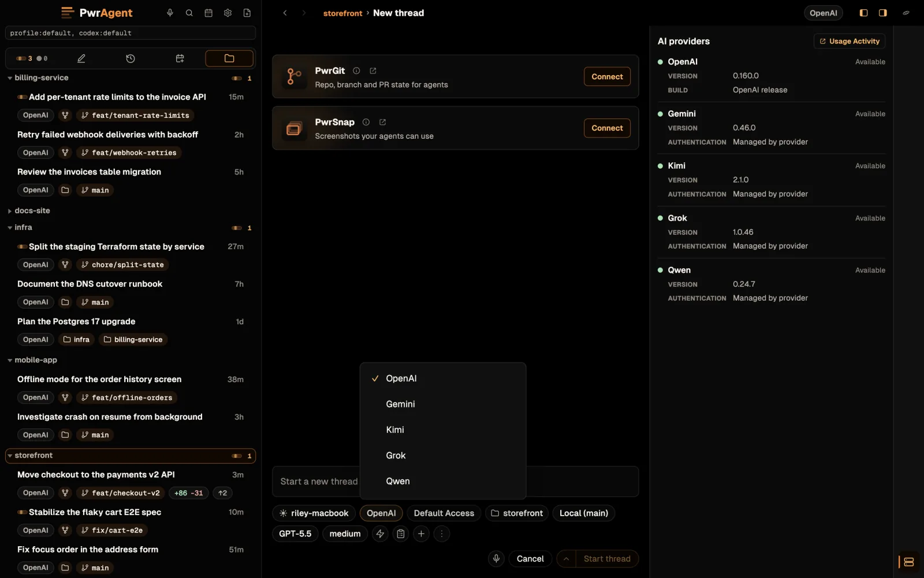The image size is (924, 578).
Task: Open the 'Stabilize the flaky cart E2E spec' thread
Action: [95, 512]
